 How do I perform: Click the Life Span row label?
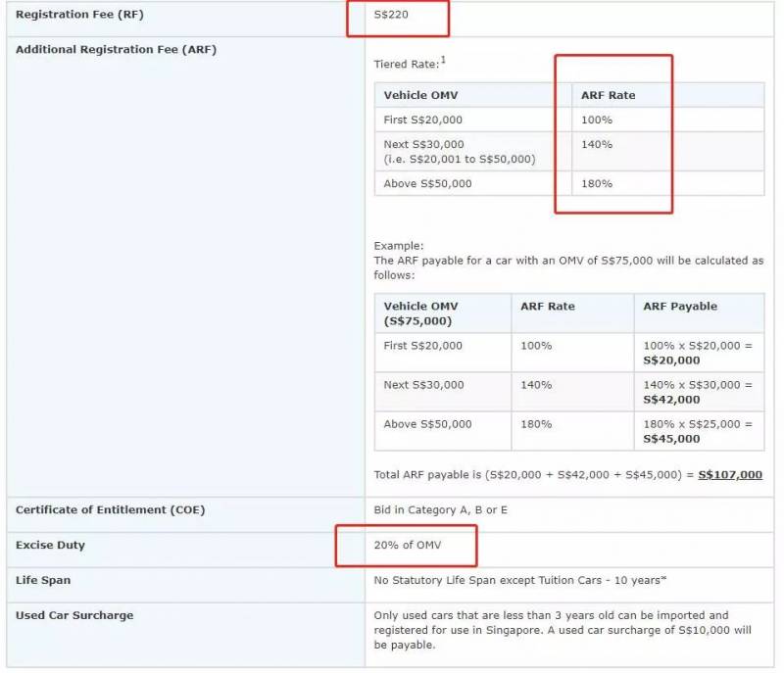pyautogui.click(x=43, y=580)
